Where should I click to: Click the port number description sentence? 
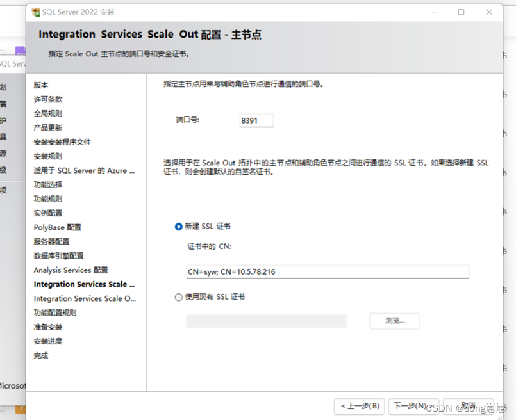pos(244,85)
